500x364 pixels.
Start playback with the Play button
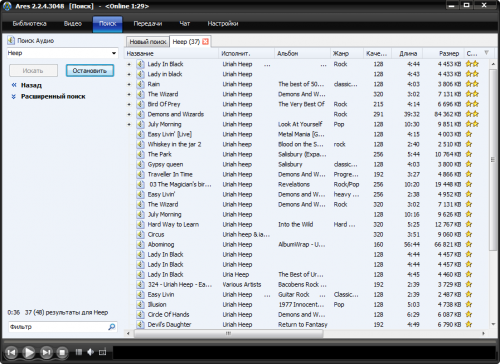(x=29, y=352)
